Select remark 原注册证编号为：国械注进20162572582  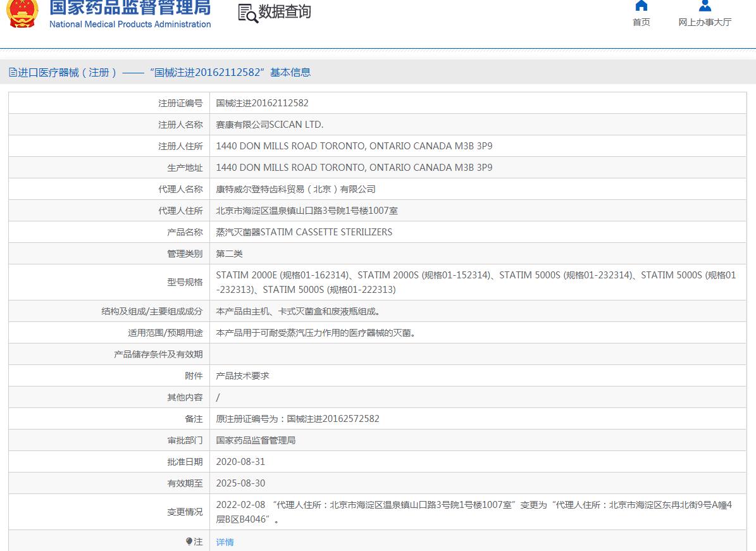(x=297, y=418)
